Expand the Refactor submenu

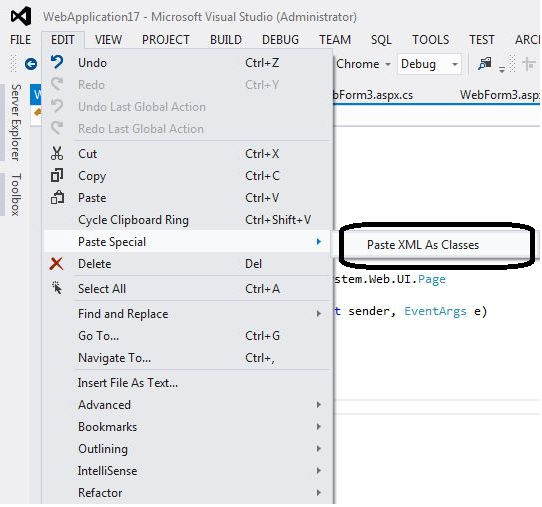click(187, 492)
